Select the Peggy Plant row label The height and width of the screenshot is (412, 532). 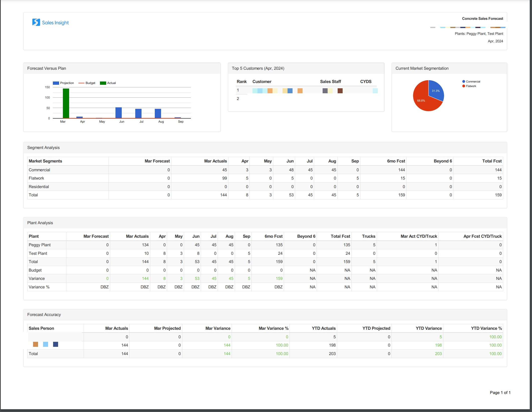[x=40, y=245]
